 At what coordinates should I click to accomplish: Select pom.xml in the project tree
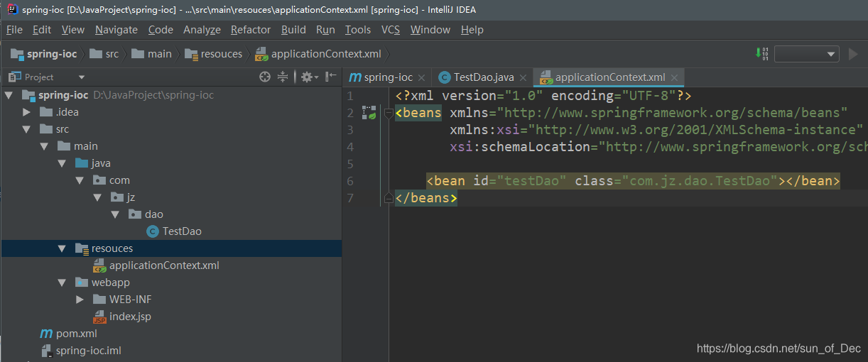77,334
